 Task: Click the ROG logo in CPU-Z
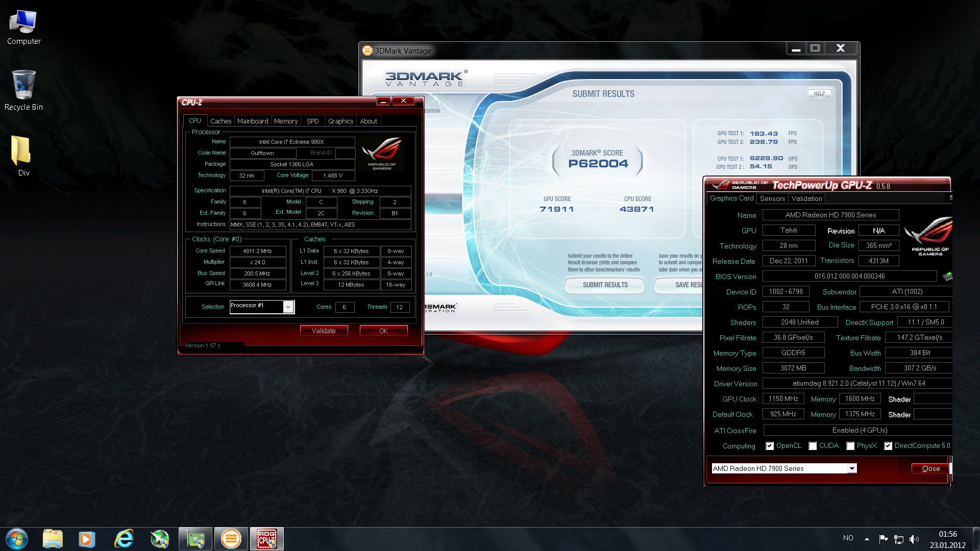coord(382,154)
